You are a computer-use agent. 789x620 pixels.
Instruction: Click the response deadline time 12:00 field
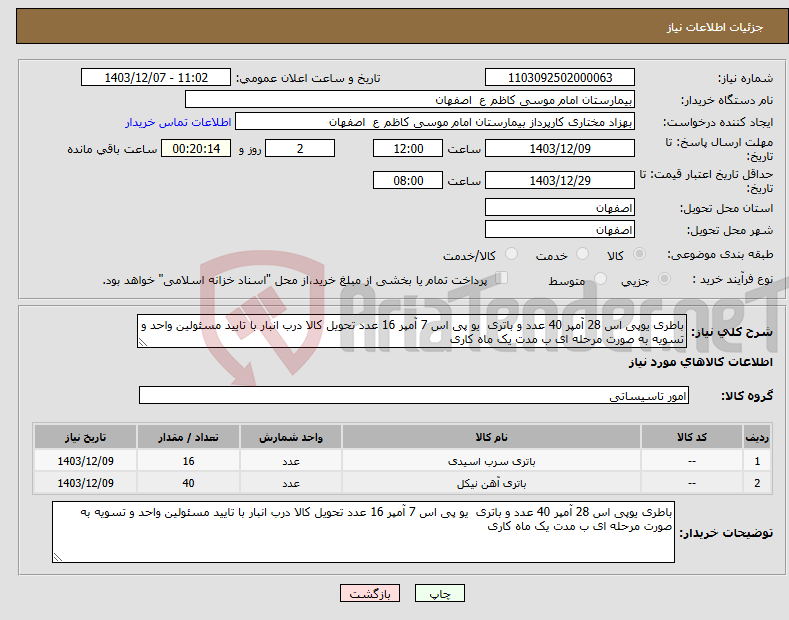pos(408,148)
